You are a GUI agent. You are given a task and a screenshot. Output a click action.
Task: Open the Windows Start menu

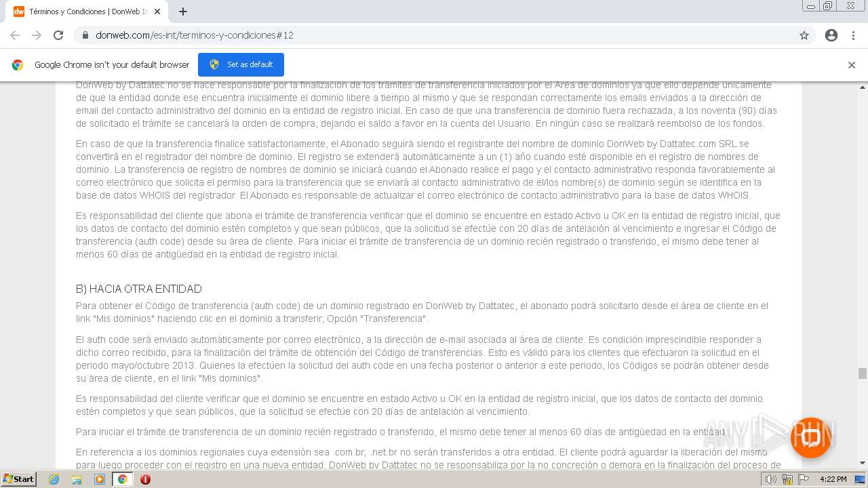[19, 479]
